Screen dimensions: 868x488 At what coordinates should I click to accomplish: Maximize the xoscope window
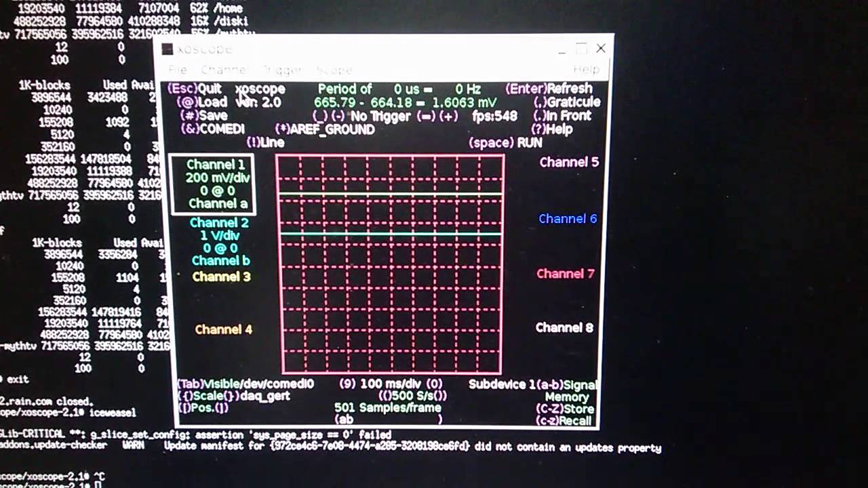tap(581, 48)
